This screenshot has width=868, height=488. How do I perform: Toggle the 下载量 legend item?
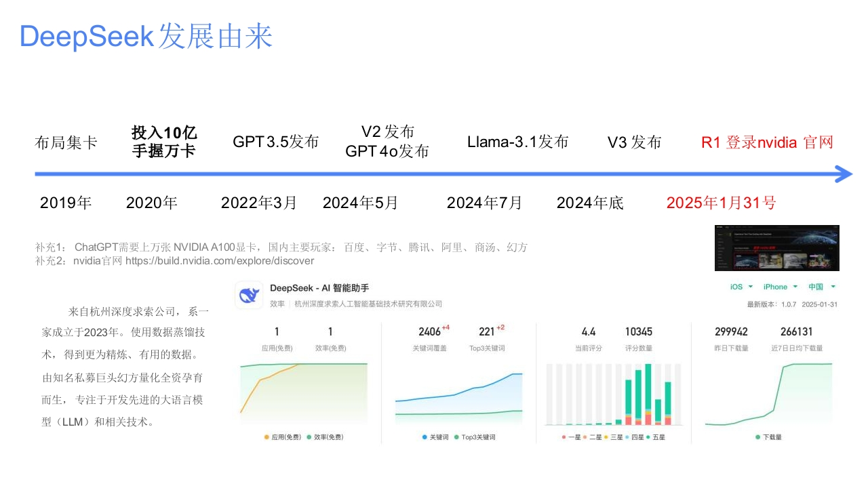[768, 437]
